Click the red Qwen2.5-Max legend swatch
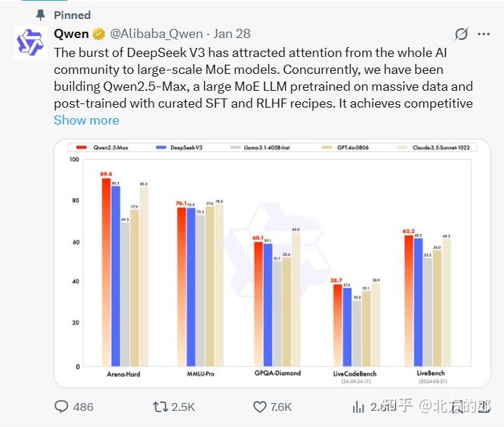The width and height of the screenshot is (504, 427). click(81, 148)
